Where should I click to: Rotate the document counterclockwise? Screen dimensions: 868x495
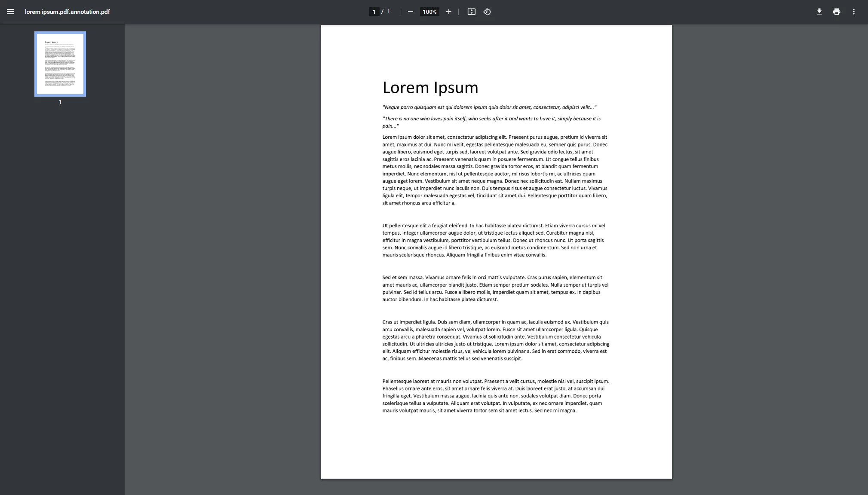point(487,12)
